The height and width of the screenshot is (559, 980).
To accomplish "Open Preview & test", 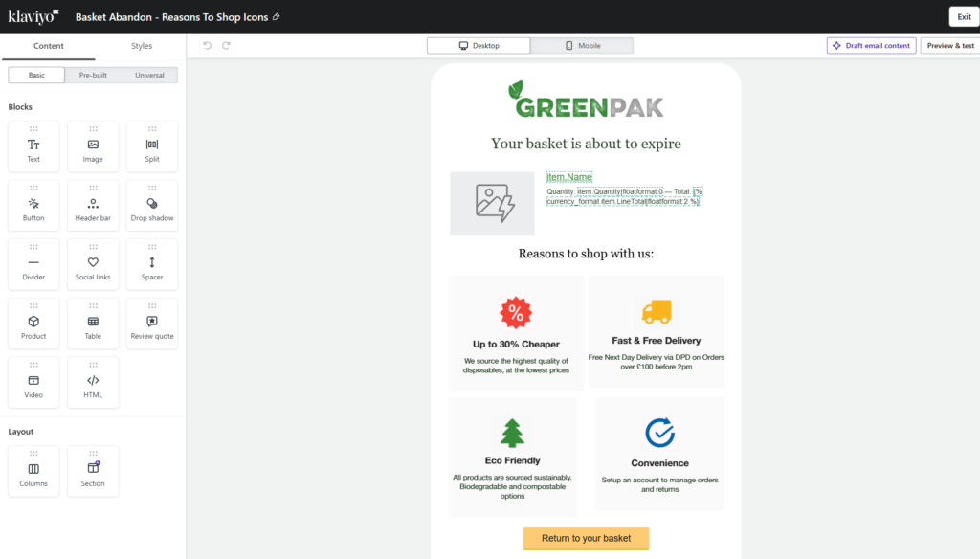I will [x=950, y=46].
